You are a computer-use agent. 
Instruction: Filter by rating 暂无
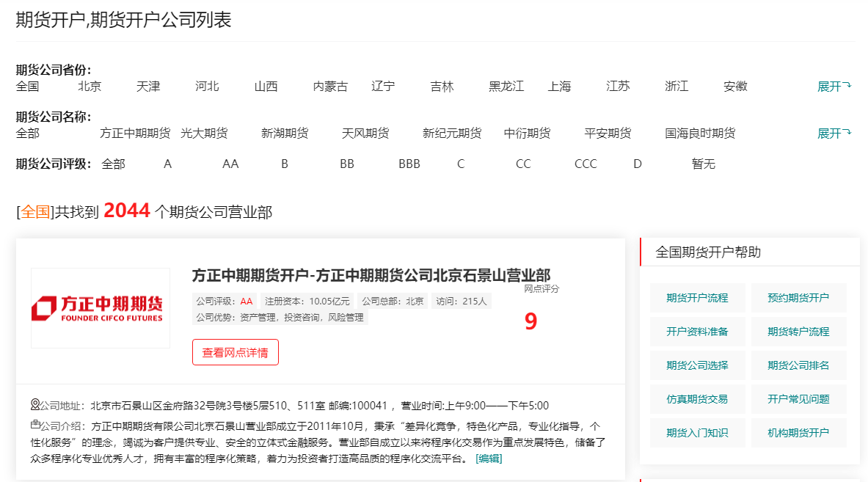704,164
